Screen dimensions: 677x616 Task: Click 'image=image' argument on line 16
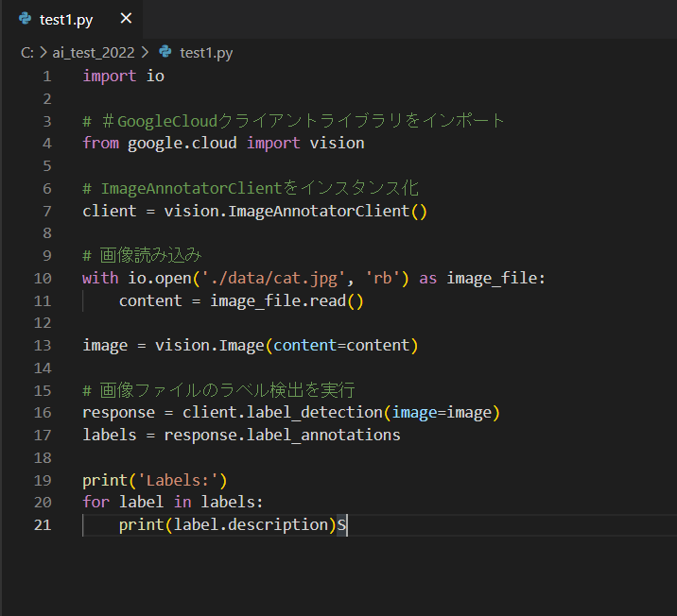442,413
